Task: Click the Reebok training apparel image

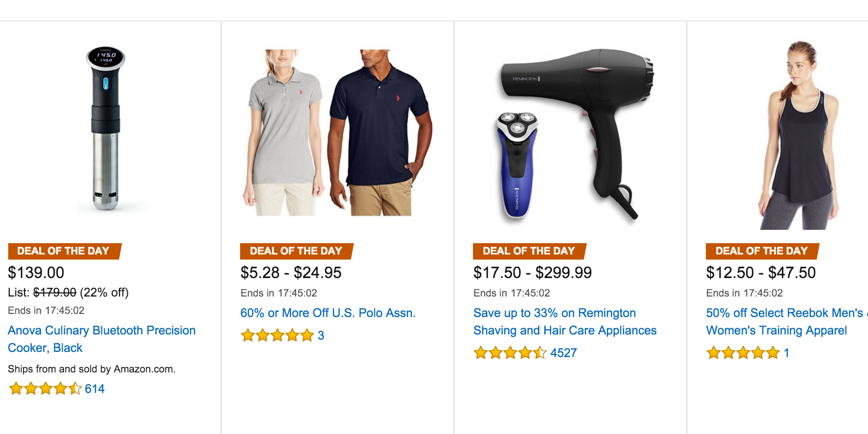Action: tap(799, 135)
